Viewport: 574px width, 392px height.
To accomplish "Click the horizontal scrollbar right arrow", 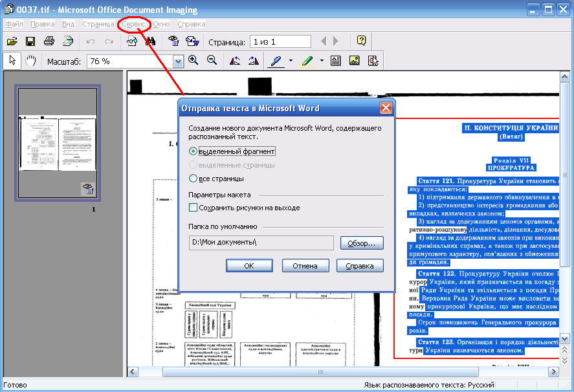I will [553, 372].
